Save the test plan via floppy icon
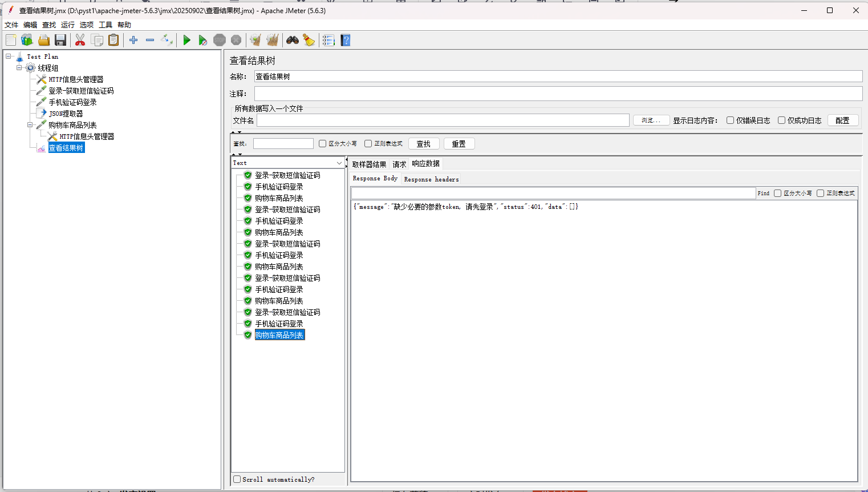Viewport: 868px width, 492px height. coord(60,40)
